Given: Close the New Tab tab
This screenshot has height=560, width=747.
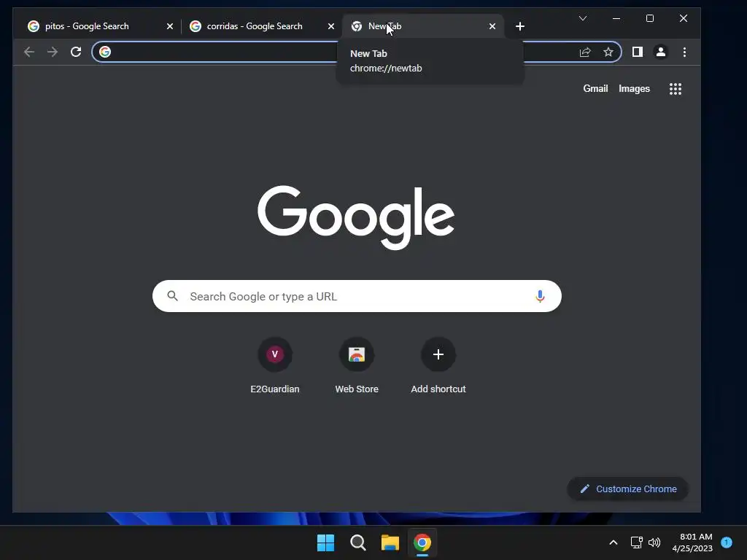Looking at the screenshot, I should coord(492,26).
